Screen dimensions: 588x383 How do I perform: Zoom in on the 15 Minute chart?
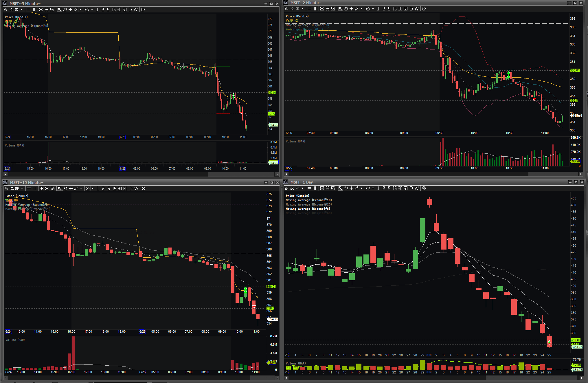pyautogui.click(x=42, y=188)
